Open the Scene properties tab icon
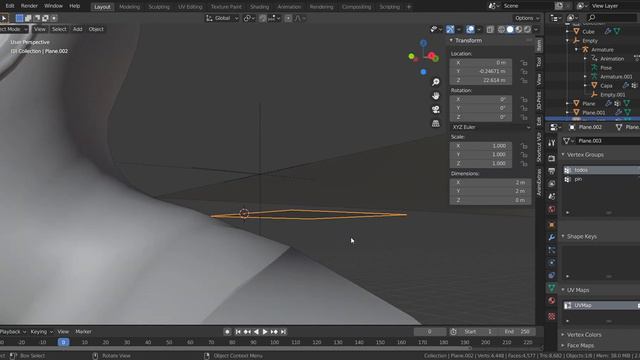640x360 pixels. tap(552, 196)
